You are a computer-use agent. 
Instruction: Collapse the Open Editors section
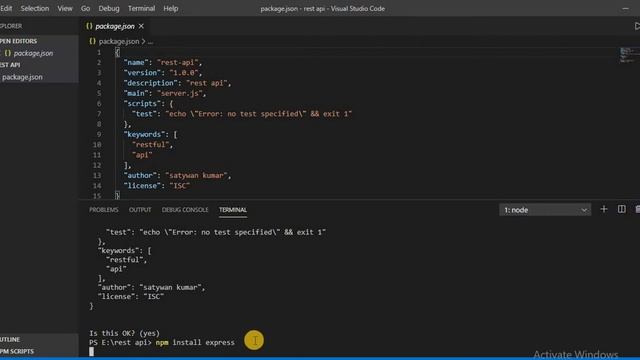[x=18, y=41]
